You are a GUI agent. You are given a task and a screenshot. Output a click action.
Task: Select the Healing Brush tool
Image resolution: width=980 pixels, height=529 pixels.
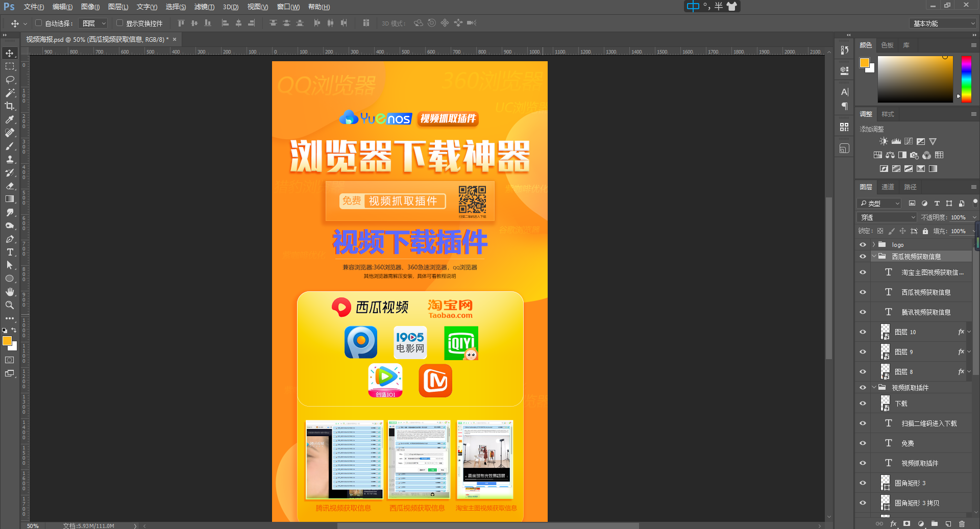tap(10, 133)
